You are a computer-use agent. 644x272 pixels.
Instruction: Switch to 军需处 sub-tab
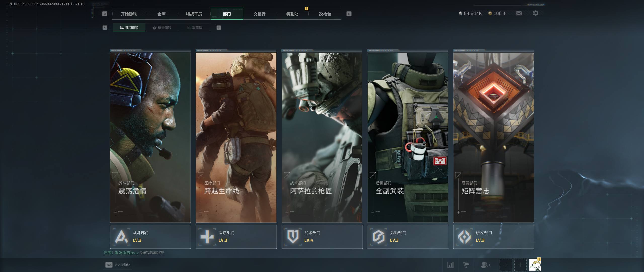[194, 28]
